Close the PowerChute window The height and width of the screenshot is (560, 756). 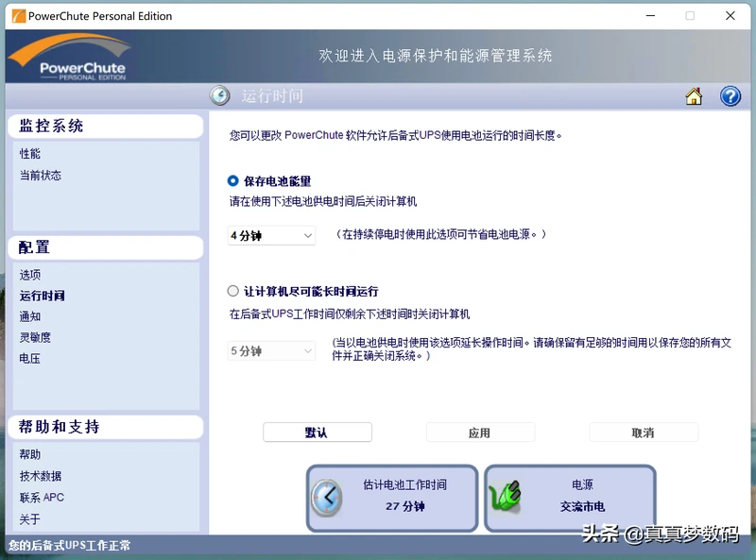[730, 15]
